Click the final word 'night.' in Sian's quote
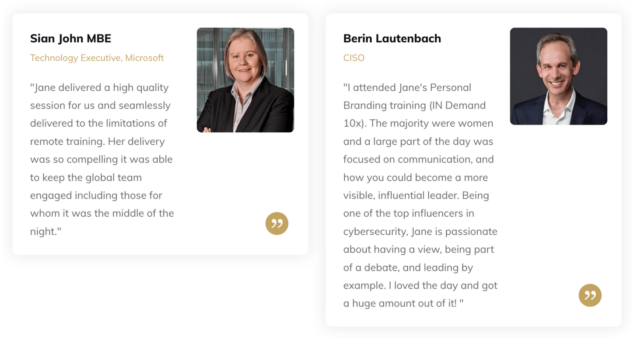 click(x=44, y=231)
